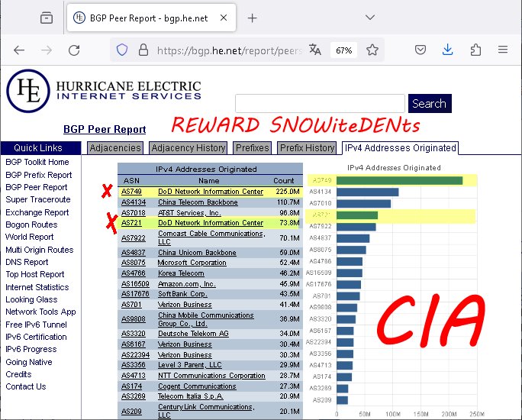Click the browser back arrow
522x420 pixels.
(x=19, y=50)
